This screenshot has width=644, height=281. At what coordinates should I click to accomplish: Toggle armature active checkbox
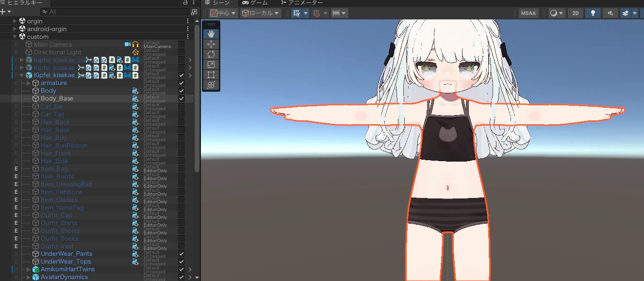click(182, 83)
